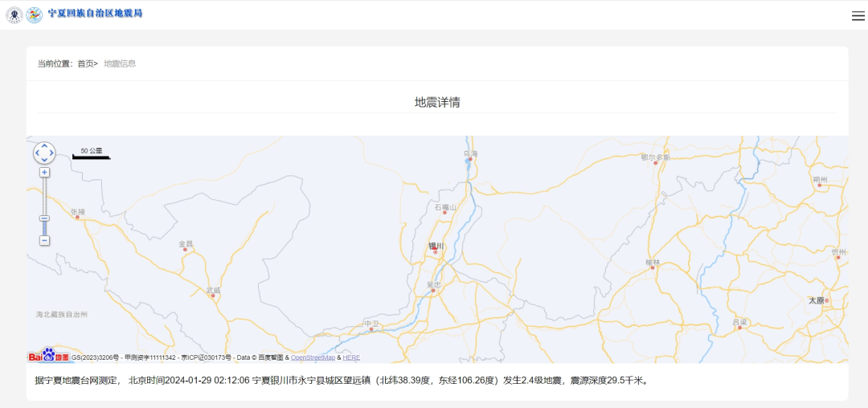Click the map zoom out minus button
This screenshot has width=868, height=408.
click(x=44, y=241)
